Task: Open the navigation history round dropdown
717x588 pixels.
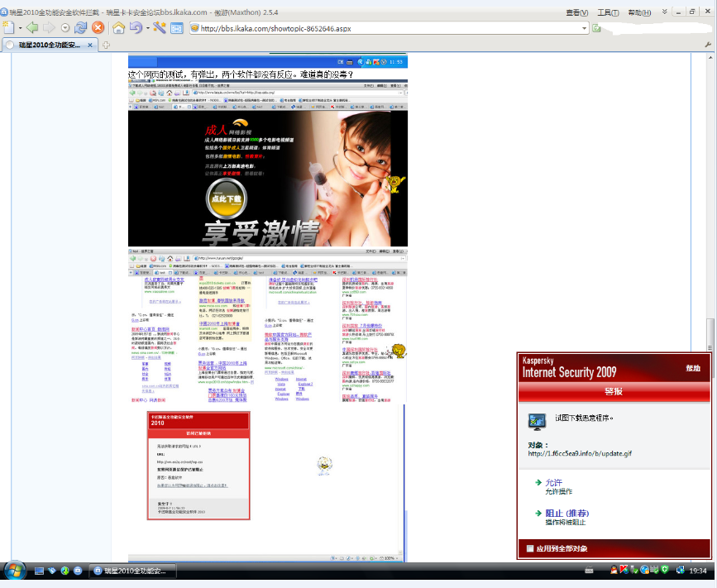Action: tap(65, 28)
